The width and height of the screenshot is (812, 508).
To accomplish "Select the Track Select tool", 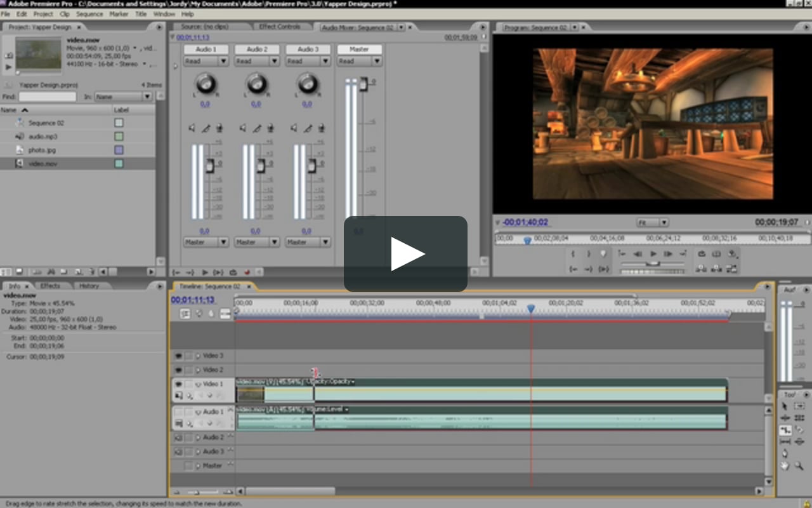I will 799,406.
